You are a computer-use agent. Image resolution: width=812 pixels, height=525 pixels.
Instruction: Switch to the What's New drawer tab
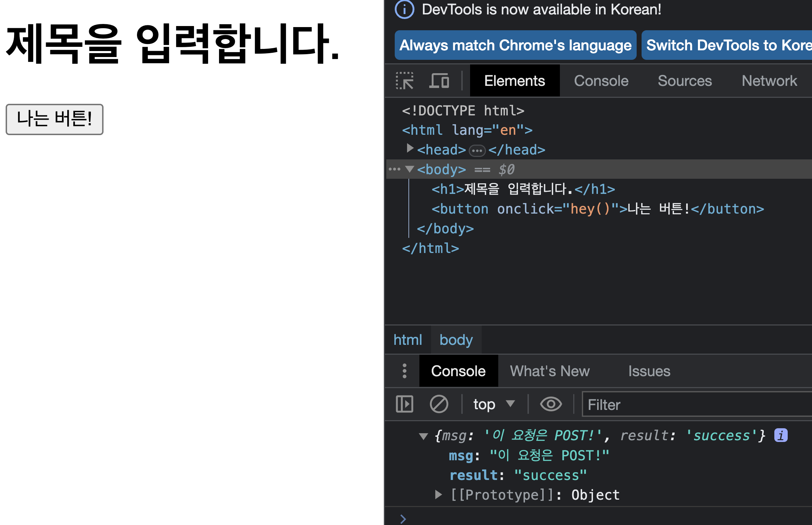550,371
